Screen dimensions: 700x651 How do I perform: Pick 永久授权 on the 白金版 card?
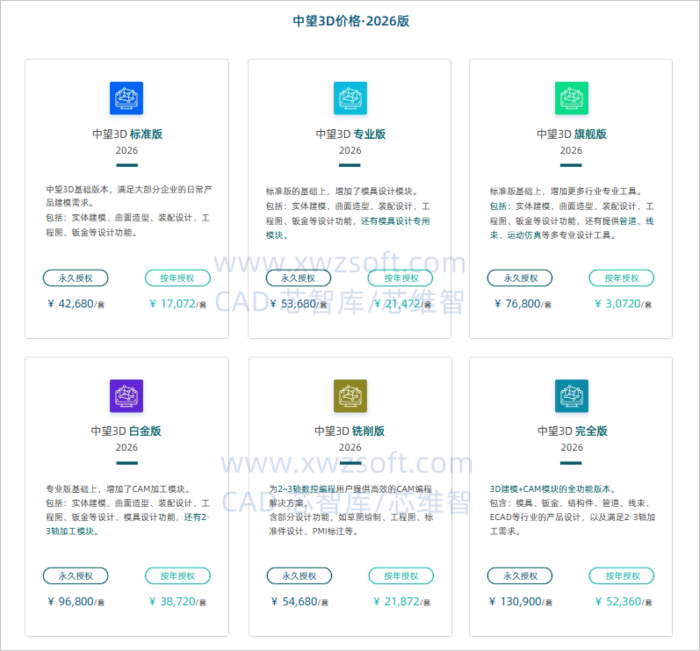(x=75, y=576)
